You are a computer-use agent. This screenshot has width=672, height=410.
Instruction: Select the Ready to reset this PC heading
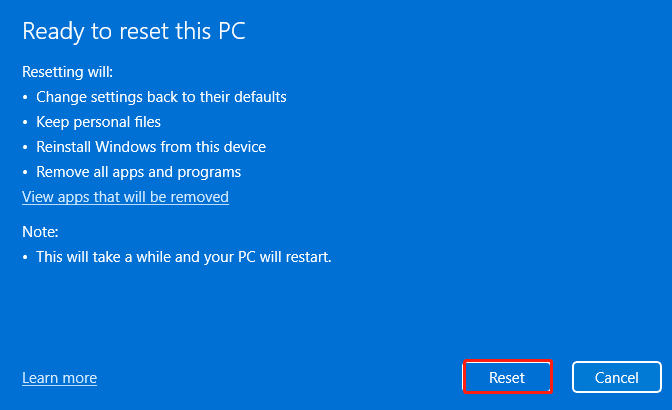pyautogui.click(x=134, y=31)
